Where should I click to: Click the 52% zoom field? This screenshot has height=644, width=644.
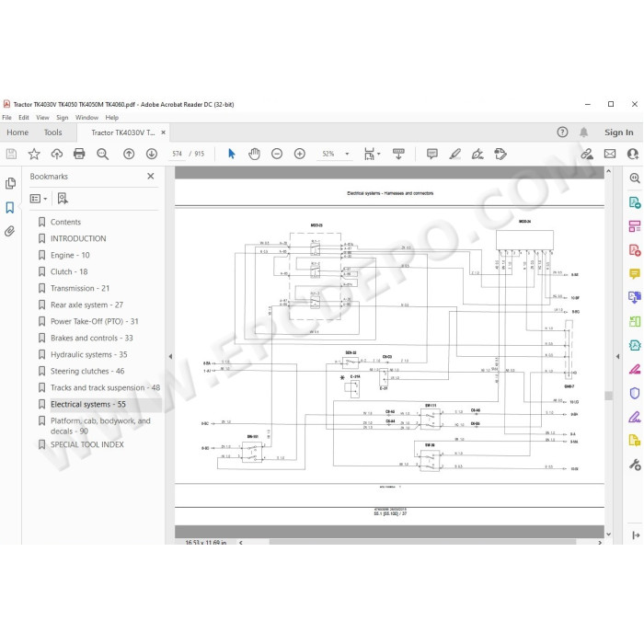[x=328, y=154]
